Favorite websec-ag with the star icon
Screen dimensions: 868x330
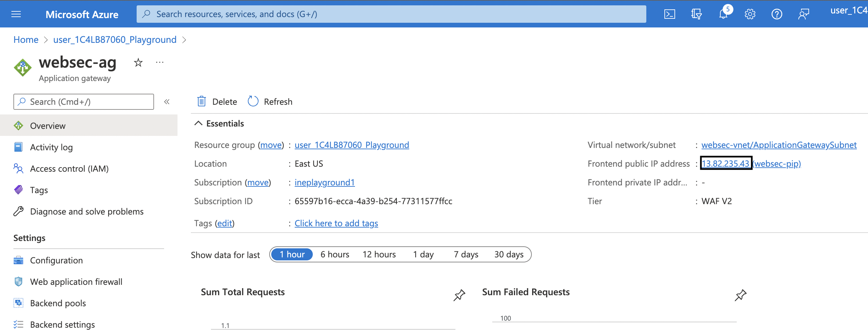[x=138, y=63]
